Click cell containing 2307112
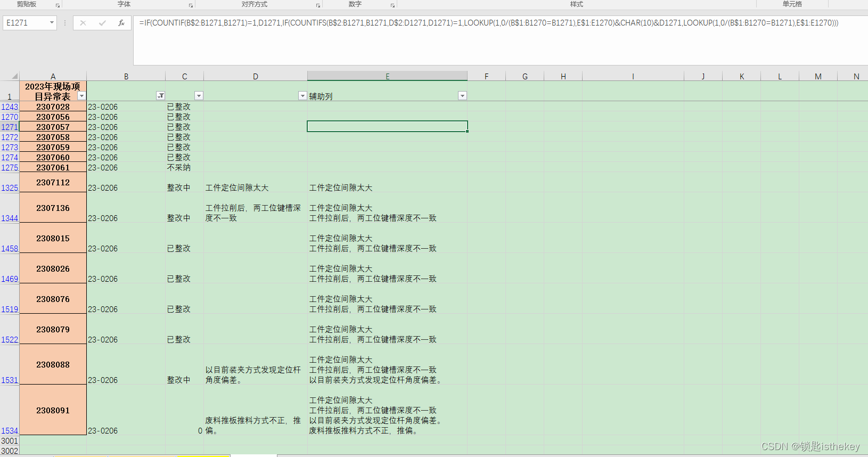 click(53, 182)
